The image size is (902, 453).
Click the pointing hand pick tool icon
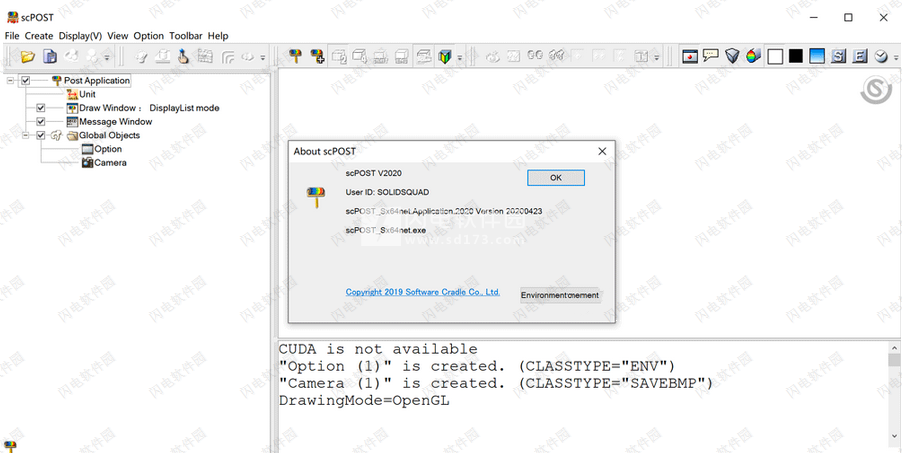182,56
